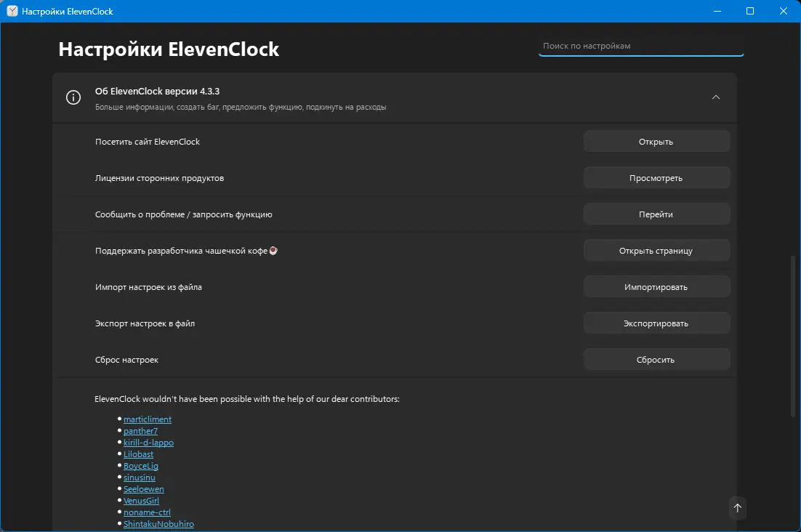This screenshot has width=801, height=532.
Task: Collapse the Об ElevenClock section chevron
Action: tap(716, 97)
